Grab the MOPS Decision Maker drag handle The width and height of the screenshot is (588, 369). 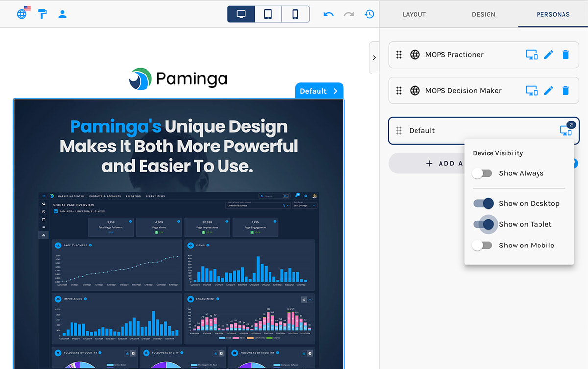pos(399,91)
